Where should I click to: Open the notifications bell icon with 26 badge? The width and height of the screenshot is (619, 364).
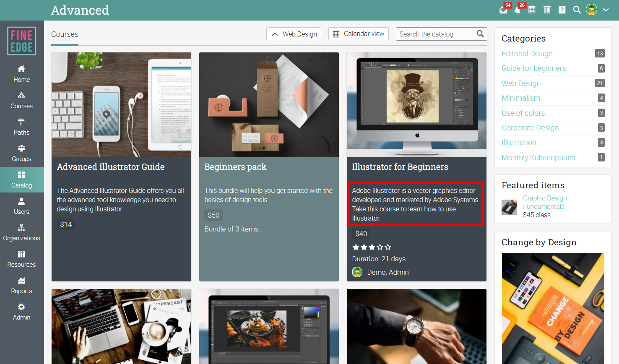518,10
